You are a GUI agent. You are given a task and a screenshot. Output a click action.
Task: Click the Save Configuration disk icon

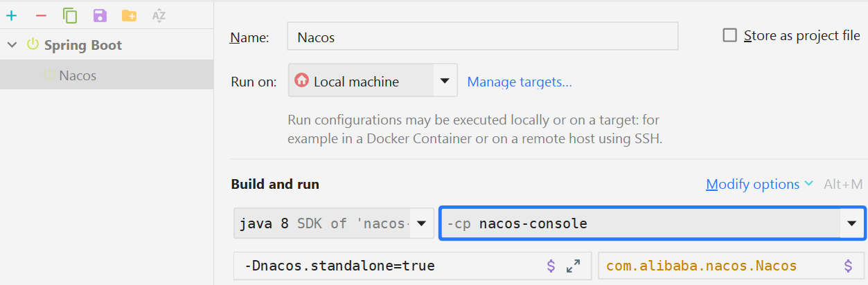click(x=100, y=15)
